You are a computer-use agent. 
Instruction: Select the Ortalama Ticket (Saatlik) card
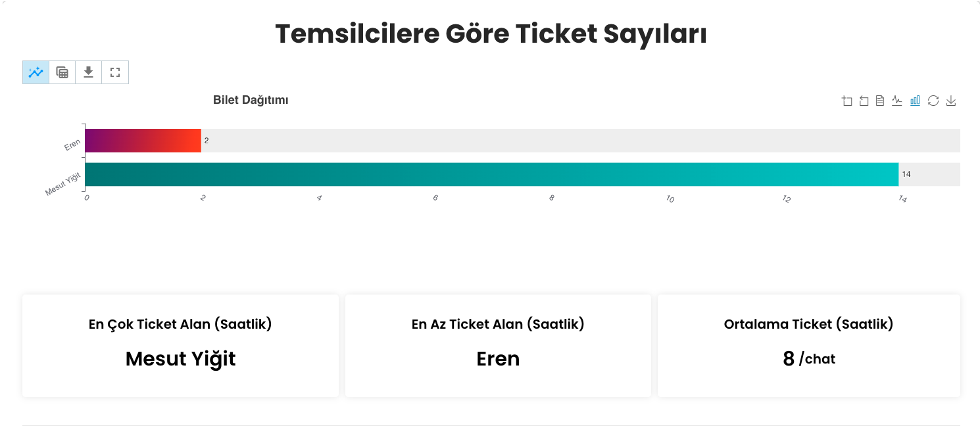(809, 346)
